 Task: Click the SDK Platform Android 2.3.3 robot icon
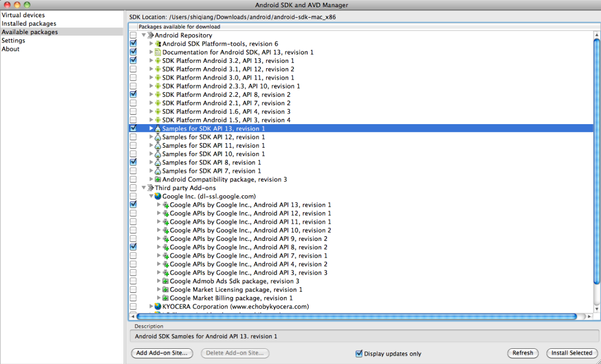click(158, 86)
